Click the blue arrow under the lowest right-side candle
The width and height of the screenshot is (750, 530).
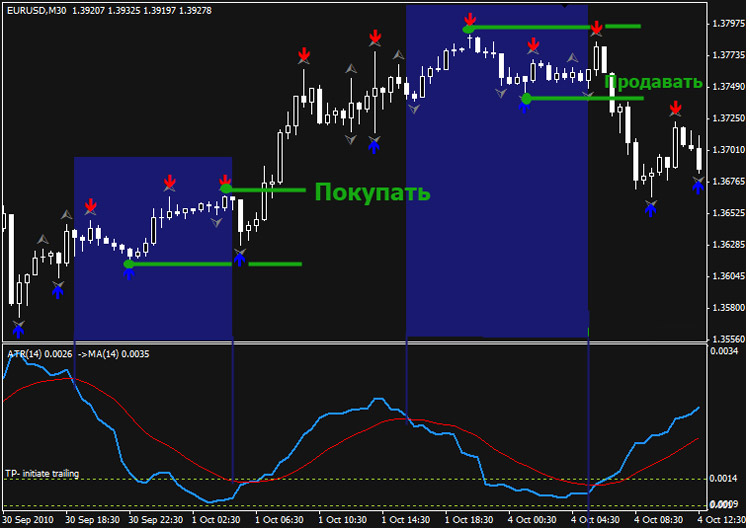[x=651, y=210]
